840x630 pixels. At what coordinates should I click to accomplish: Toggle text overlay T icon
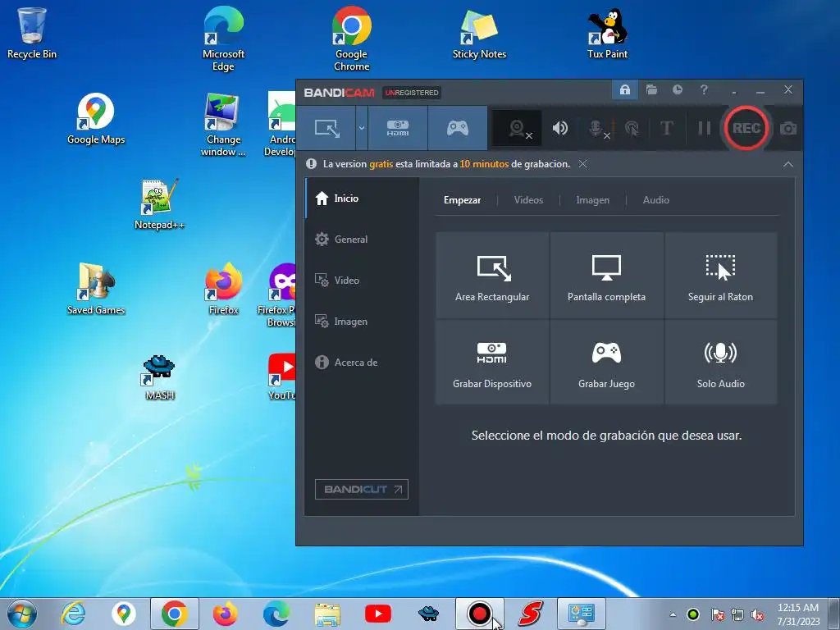(666, 128)
